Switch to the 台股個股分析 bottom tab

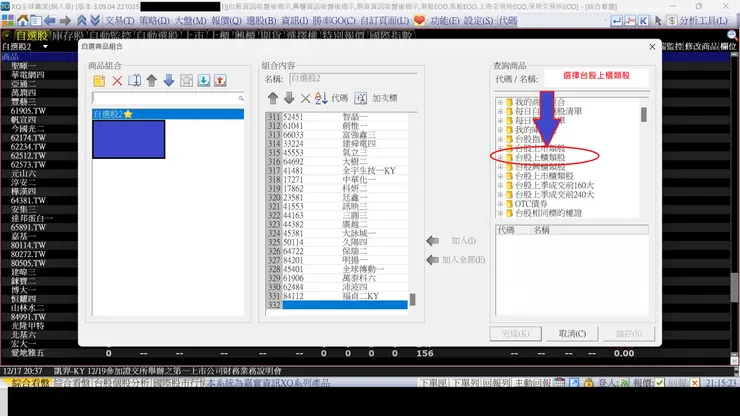click(122, 382)
